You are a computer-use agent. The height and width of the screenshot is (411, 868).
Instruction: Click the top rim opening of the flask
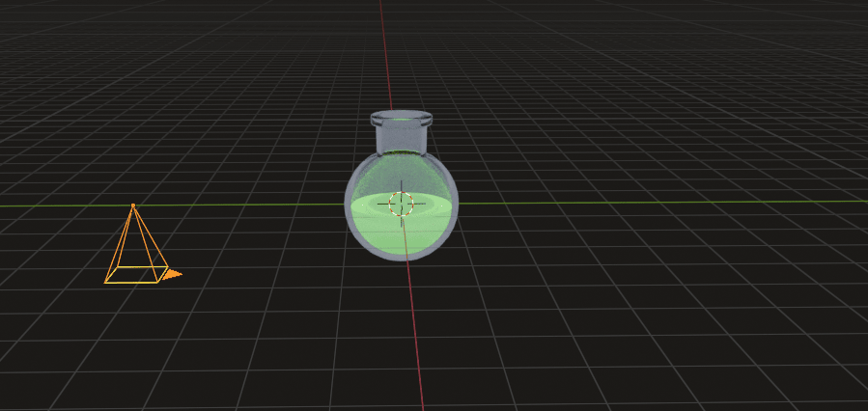(x=401, y=119)
